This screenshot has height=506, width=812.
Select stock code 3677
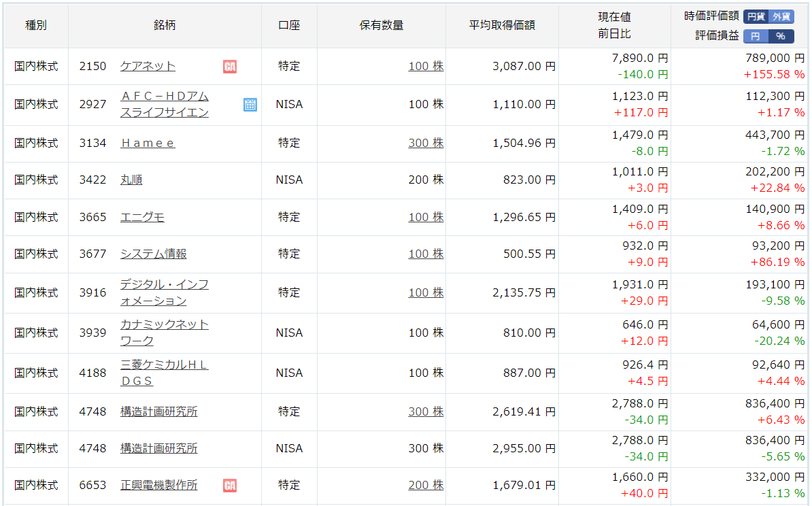92,254
